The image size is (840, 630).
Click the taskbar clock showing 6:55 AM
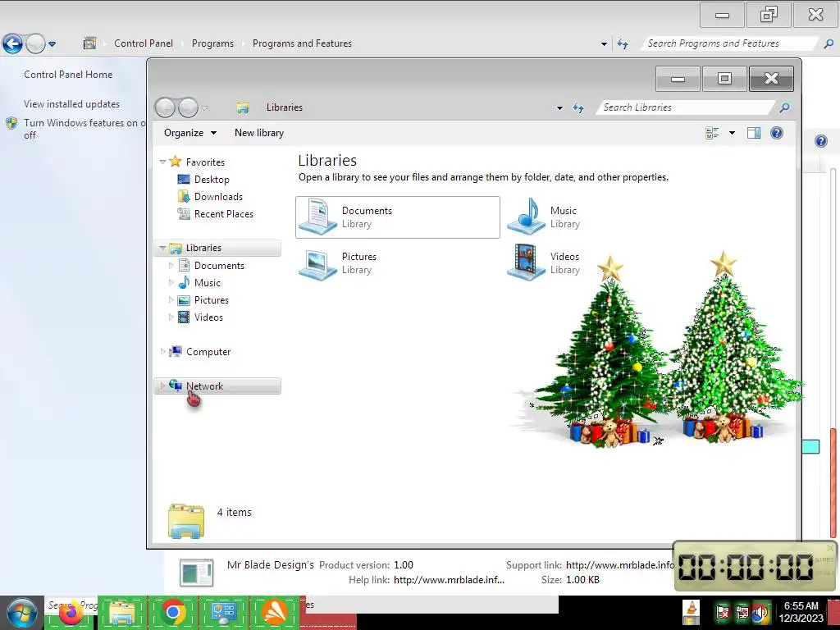(x=801, y=612)
